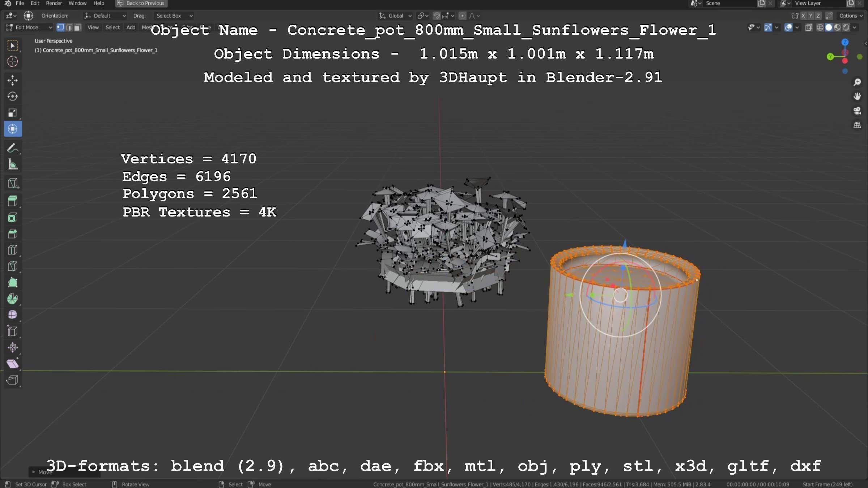The width and height of the screenshot is (868, 488).
Task: Open the Orientation Default dropdown
Action: click(x=105, y=16)
